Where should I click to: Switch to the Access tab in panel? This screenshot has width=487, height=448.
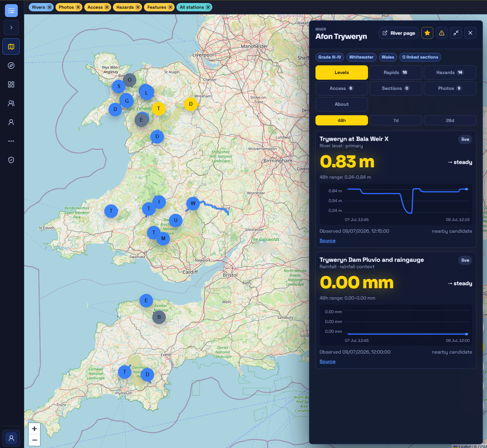(342, 88)
